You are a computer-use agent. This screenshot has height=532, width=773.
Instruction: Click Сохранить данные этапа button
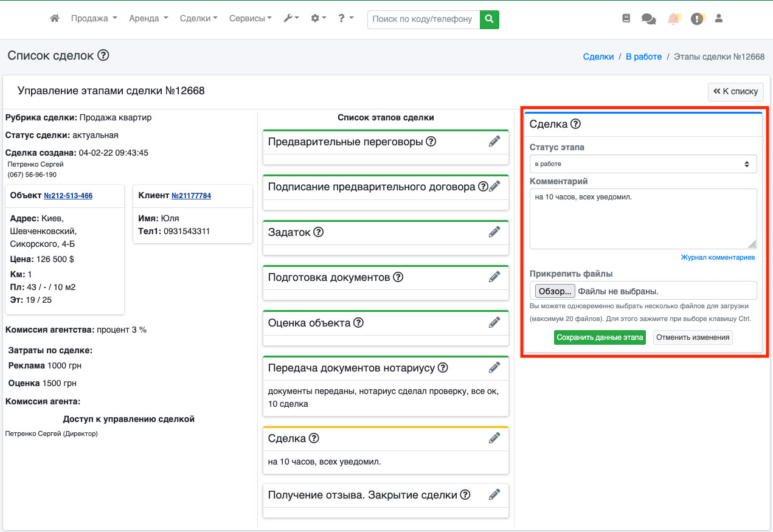coord(600,337)
